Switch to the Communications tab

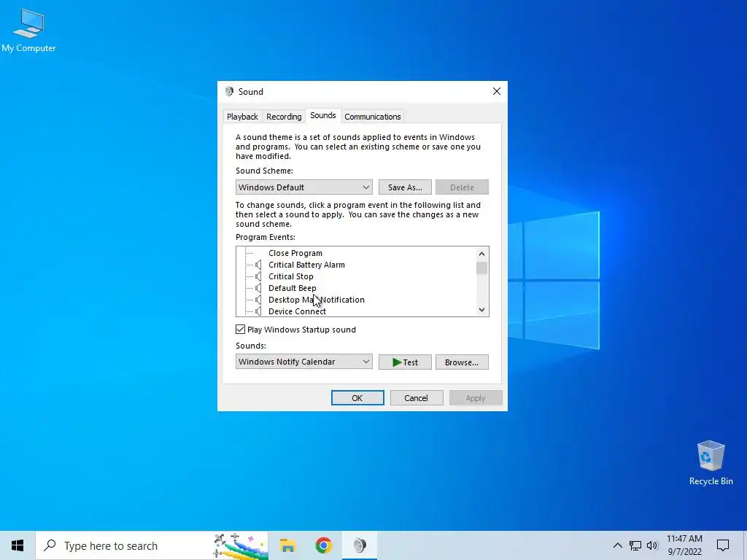[x=373, y=117]
